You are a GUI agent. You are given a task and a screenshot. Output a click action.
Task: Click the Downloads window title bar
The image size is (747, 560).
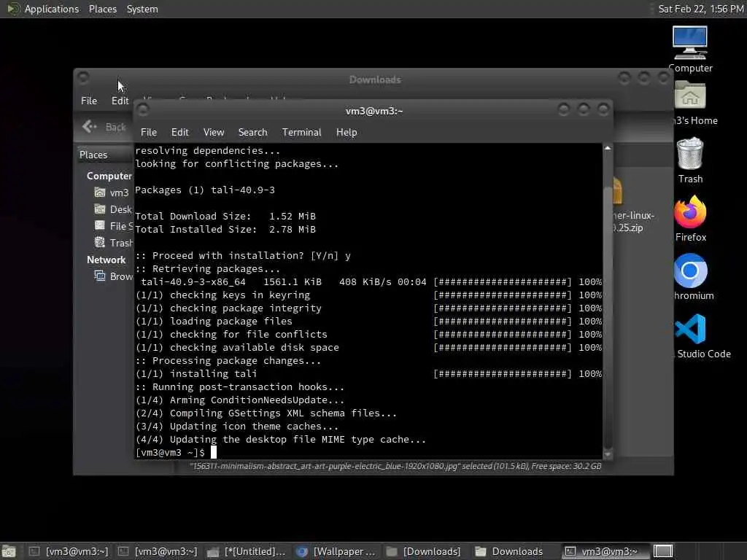click(375, 79)
